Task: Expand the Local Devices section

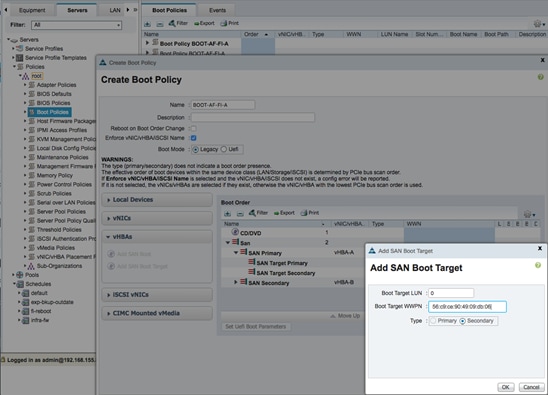Action: coord(157,200)
